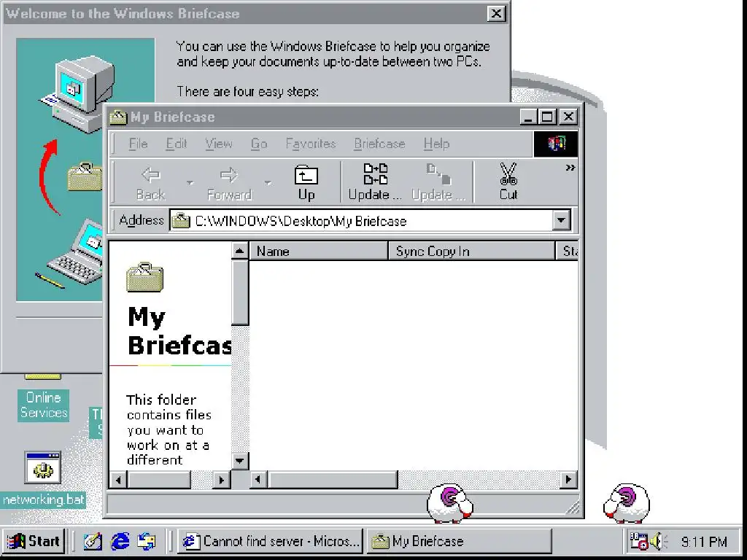The height and width of the screenshot is (560, 747).
Task: Click the Task Scheduler tray icon
Action: point(639,542)
